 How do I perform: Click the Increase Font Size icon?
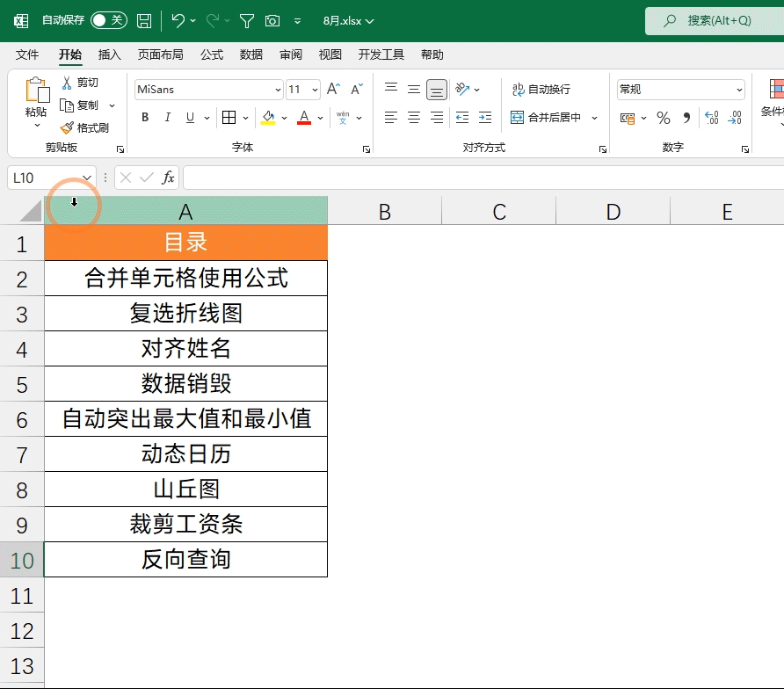[x=333, y=90]
